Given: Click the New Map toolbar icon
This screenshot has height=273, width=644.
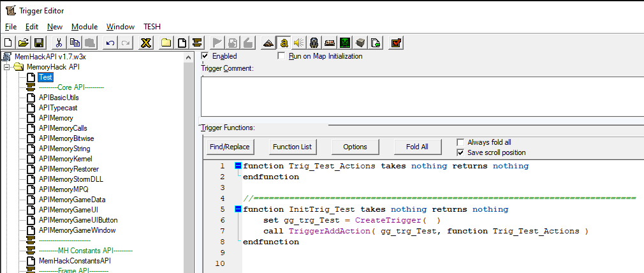Looking at the screenshot, I should point(8,43).
